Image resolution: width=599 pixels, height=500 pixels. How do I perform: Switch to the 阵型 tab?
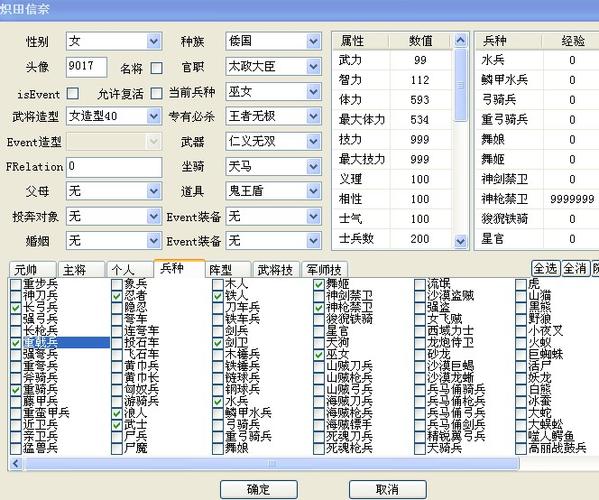tap(228, 270)
